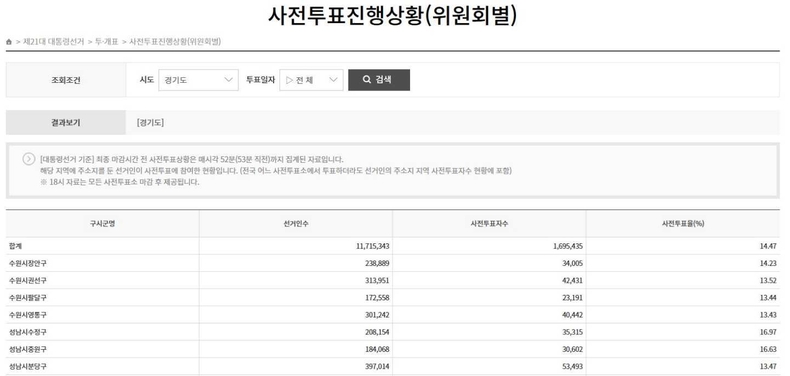Click early voter count 53,493
Viewport: 790px width, 376px height.
coord(572,366)
